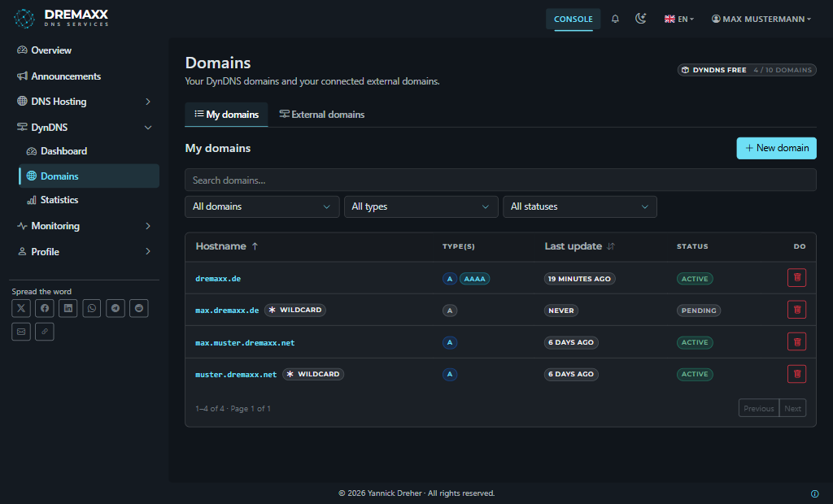Click the WILDCARD badge beside max.dremaxx.de
The image size is (833, 504).
click(x=295, y=311)
